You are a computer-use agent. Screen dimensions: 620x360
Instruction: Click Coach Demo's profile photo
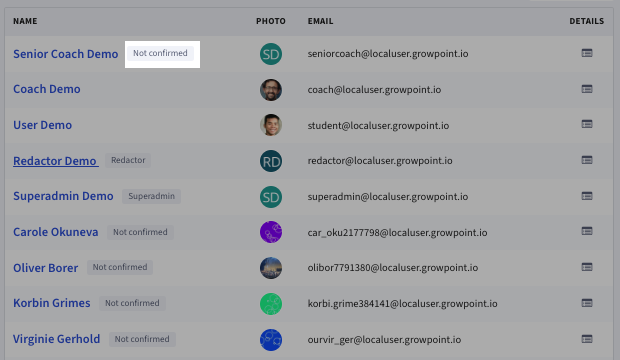pos(271,90)
